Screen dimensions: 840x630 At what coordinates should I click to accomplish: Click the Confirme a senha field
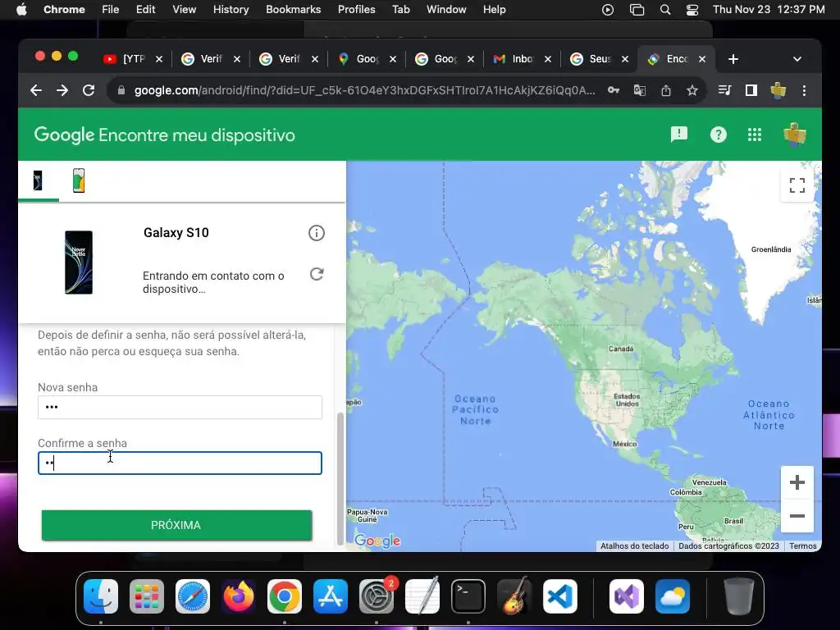coord(180,463)
